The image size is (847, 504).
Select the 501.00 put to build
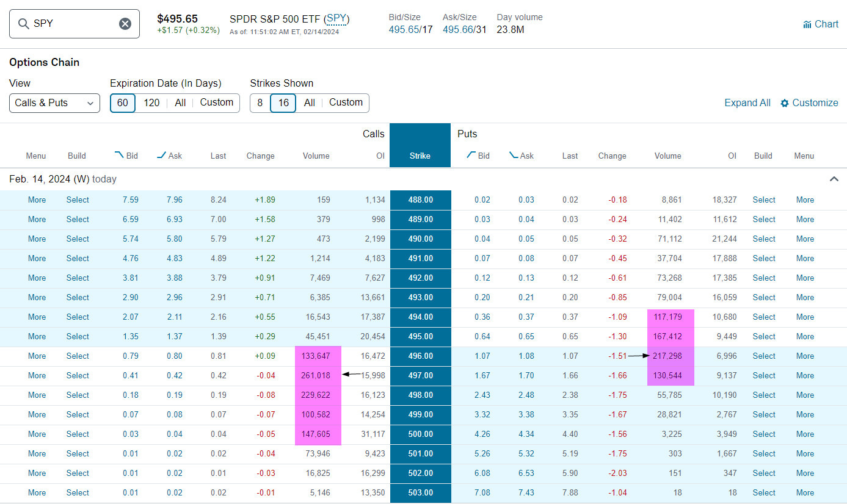(764, 453)
